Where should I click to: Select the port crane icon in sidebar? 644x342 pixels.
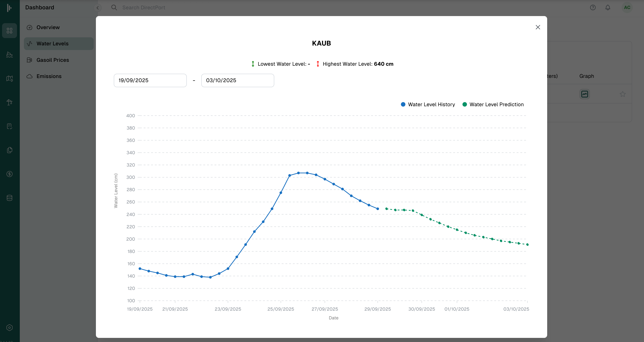point(10,102)
